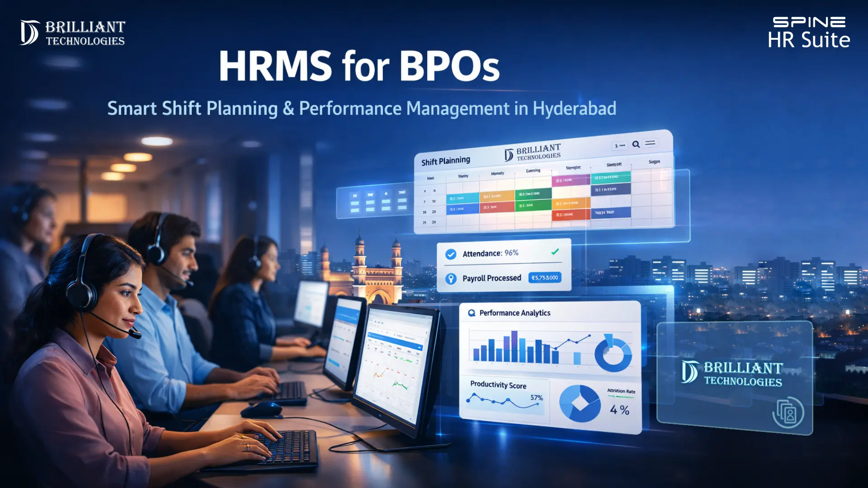The height and width of the screenshot is (488, 868).
Task: Toggle the green check next to Attendance 96%
Action: point(554,252)
